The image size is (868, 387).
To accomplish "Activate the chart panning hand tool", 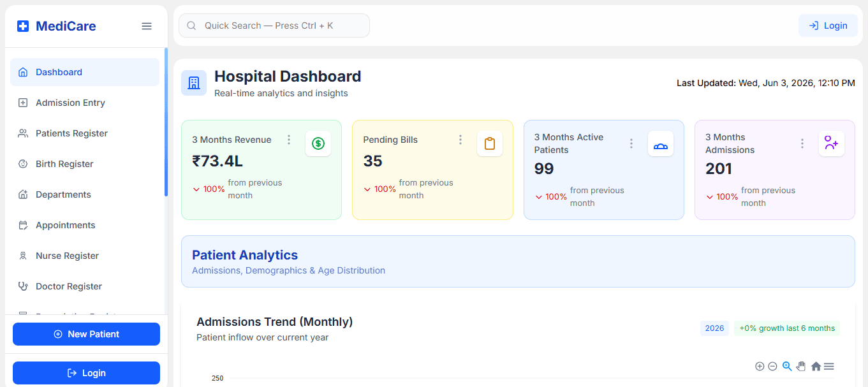I will pos(801,367).
